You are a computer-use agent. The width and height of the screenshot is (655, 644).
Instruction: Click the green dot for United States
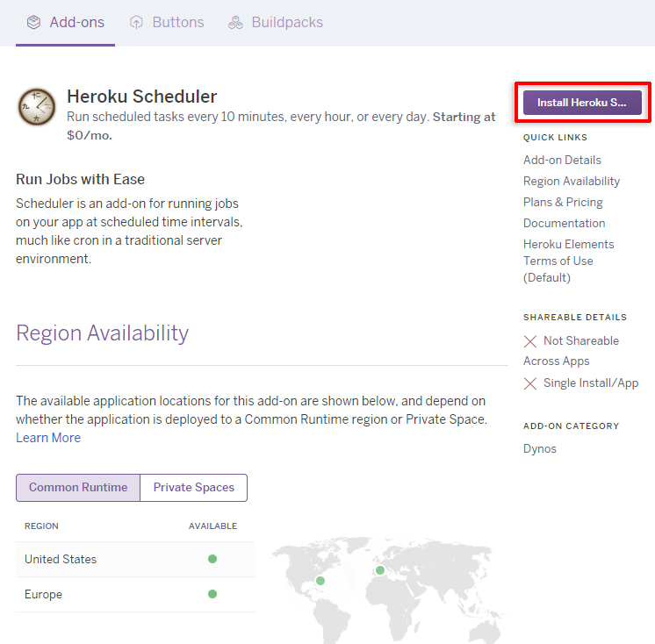click(x=212, y=559)
